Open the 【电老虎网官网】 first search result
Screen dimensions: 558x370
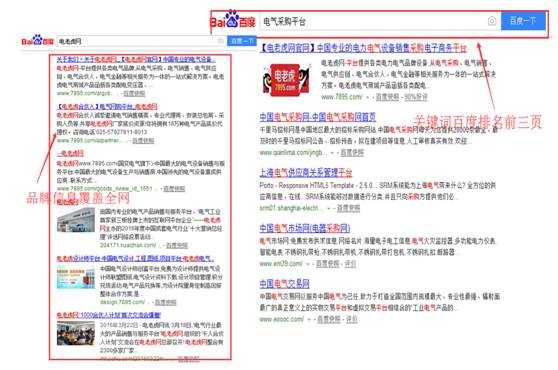pos(363,48)
